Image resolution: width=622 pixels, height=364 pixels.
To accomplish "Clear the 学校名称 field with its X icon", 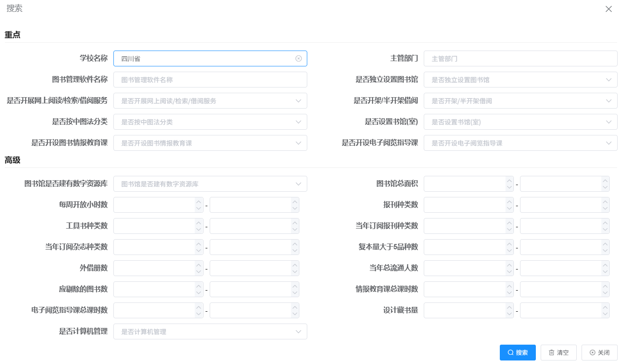I will (298, 58).
